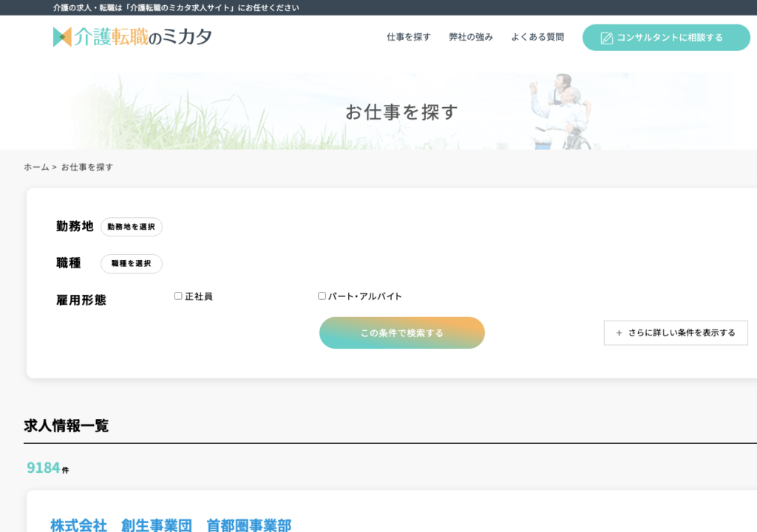Click the お仕事を探す hero banner image

point(378,111)
